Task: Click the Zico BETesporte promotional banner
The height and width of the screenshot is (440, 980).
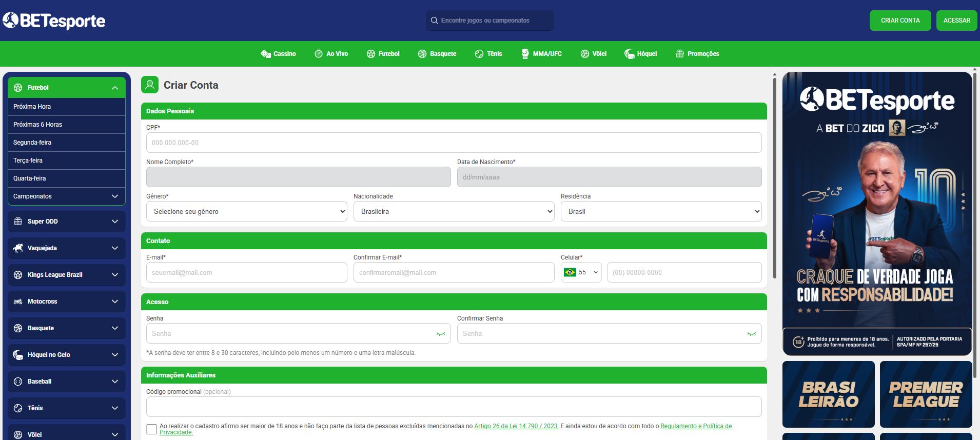Action: pos(877,214)
